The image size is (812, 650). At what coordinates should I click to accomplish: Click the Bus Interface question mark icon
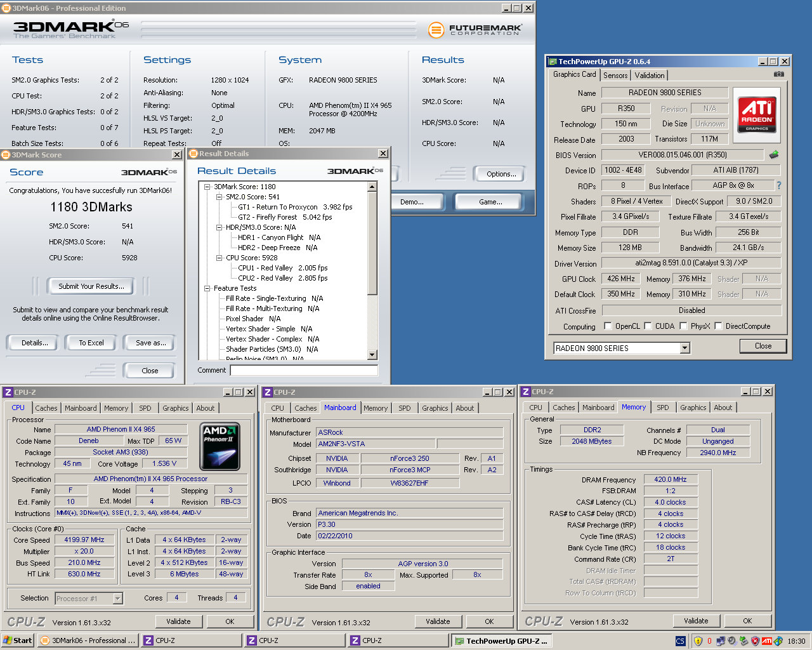coord(779,185)
